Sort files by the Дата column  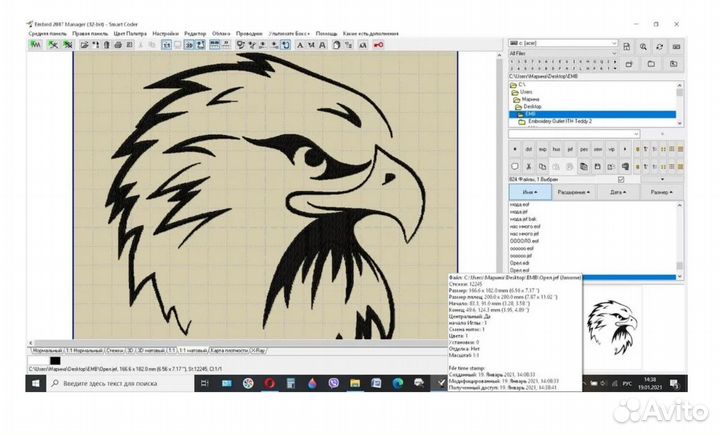click(x=617, y=191)
